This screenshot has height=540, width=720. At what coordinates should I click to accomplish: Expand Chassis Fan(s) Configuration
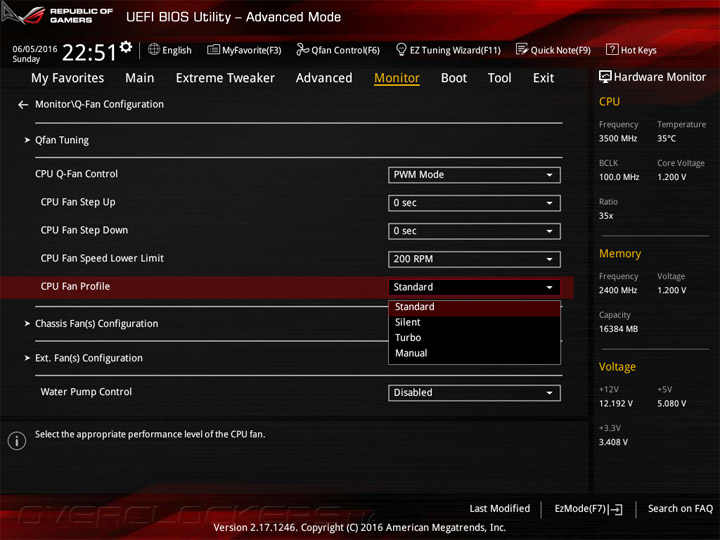pos(96,324)
